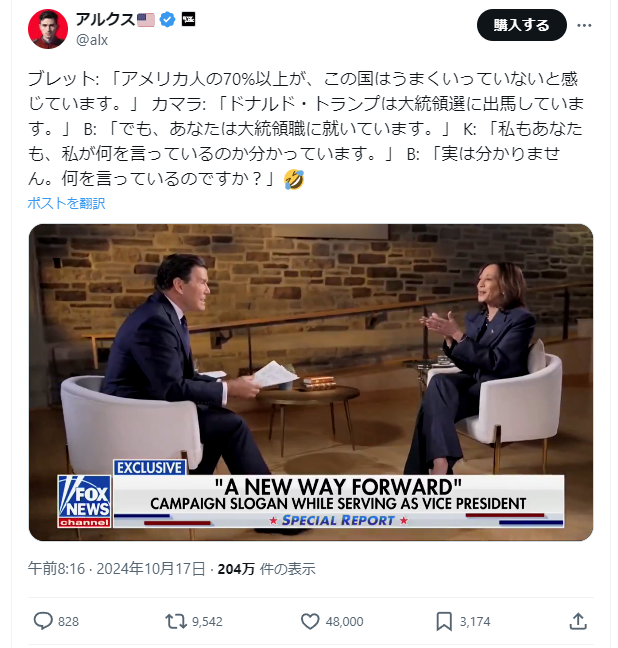Screen dimensions: 618x648
Task: Click the reply speech bubble icon
Action: click(x=43, y=621)
